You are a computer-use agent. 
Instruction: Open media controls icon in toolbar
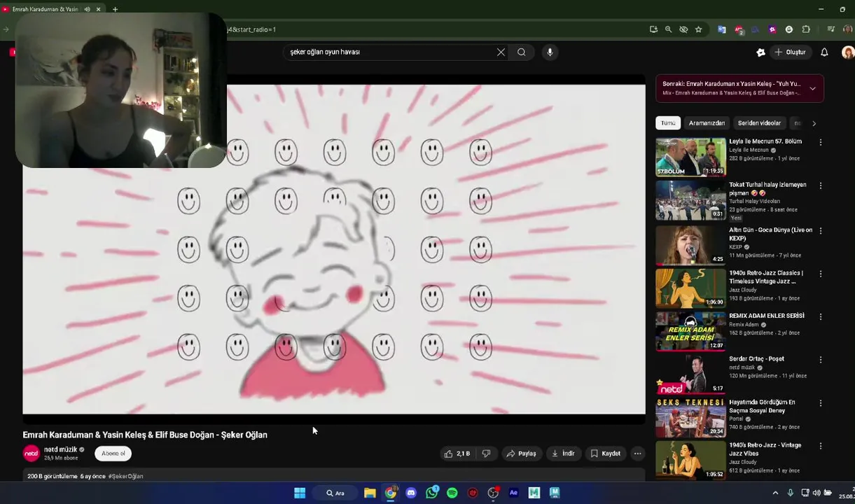(830, 29)
